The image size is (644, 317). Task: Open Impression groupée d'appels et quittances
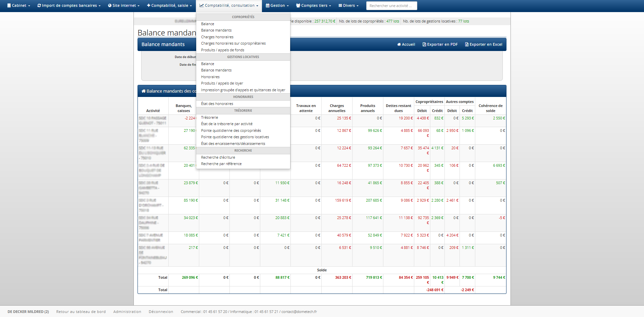[243, 90]
